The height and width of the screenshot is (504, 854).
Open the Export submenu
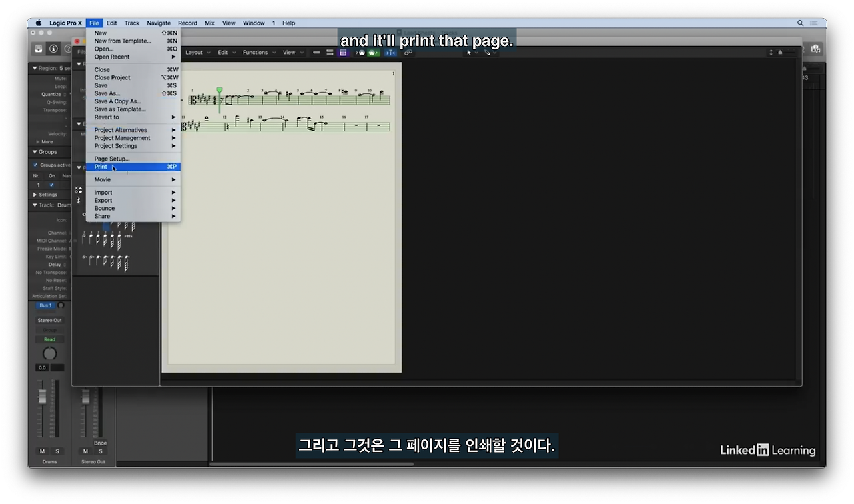[133, 201]
